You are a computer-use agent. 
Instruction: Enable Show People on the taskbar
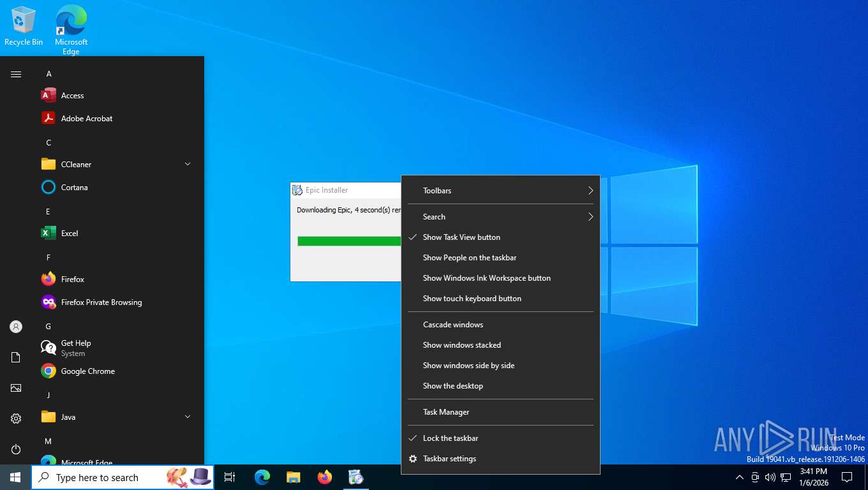point(500,258)
